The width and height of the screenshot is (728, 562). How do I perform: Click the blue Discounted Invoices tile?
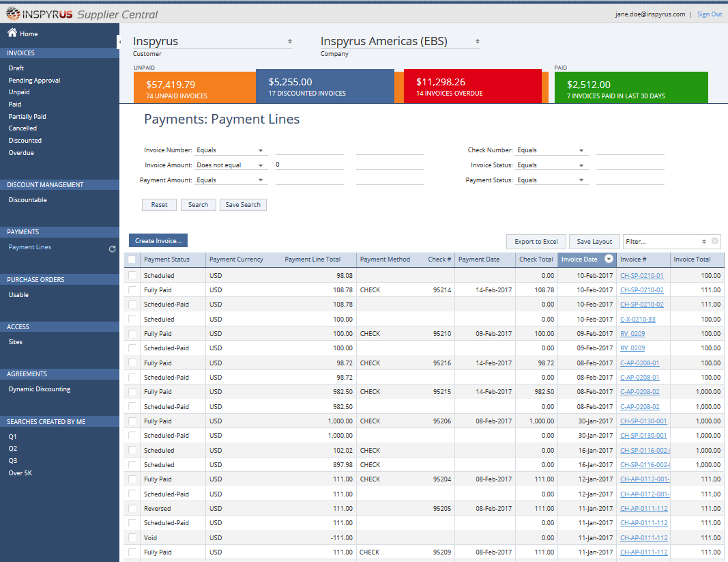click(x=325, y=86)
